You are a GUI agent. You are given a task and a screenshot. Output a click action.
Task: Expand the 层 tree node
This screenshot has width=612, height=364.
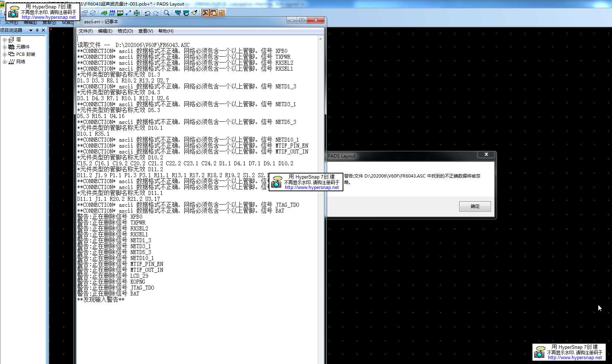4,40
